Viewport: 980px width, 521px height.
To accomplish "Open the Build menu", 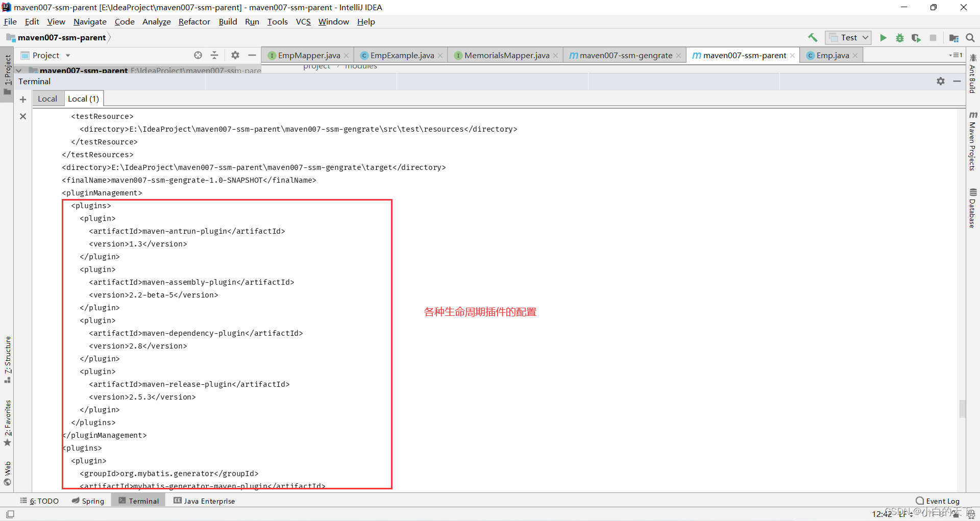I will tap(228, 21).
